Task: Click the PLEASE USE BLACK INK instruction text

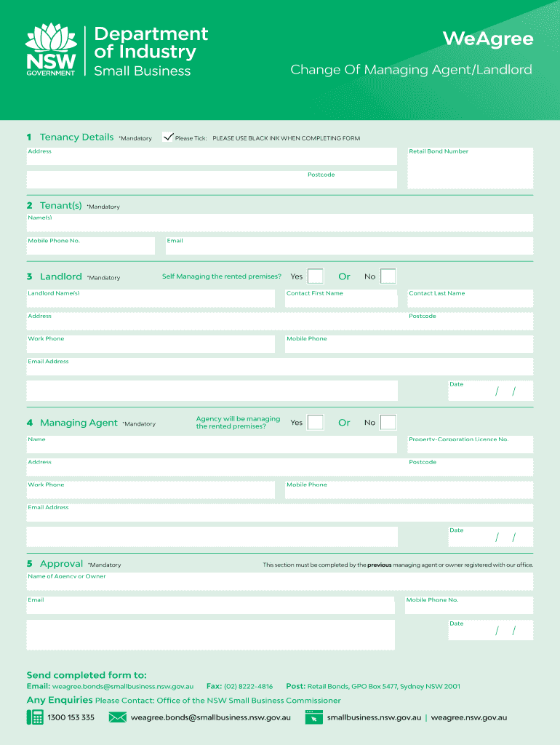Action: (x=286, y=138)
